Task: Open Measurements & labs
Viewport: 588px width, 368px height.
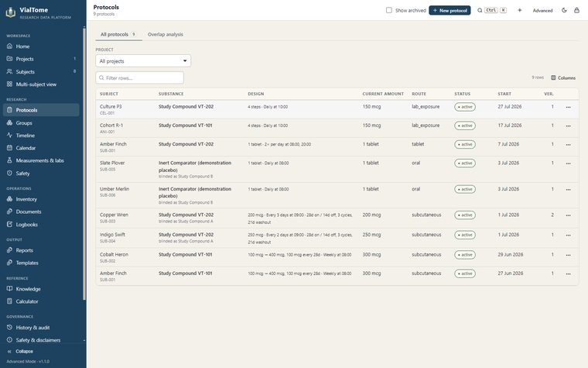Action: pyautogui.click(x=41, y=160)
